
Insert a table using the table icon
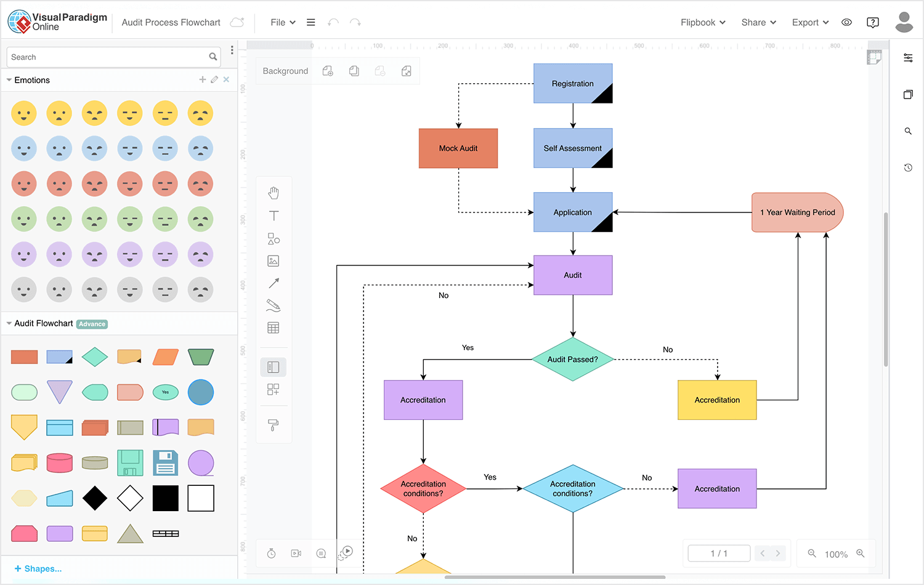tap(274, 328)
